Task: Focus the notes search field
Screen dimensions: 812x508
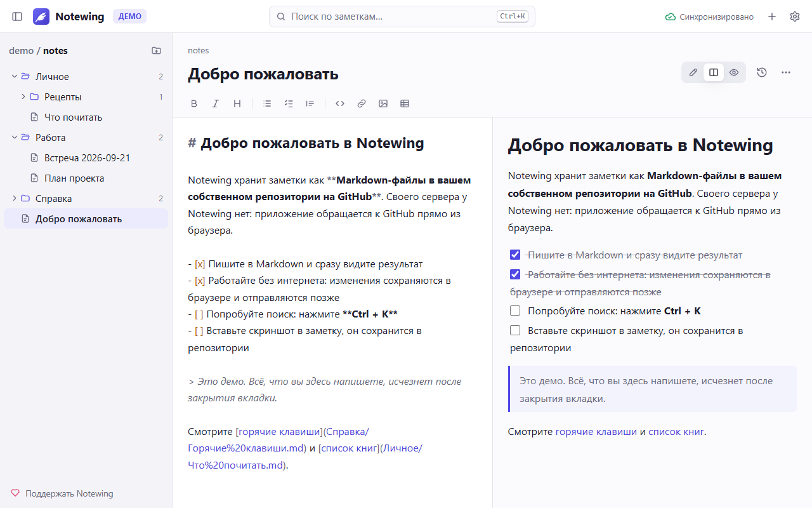Action: coord(402,17)
